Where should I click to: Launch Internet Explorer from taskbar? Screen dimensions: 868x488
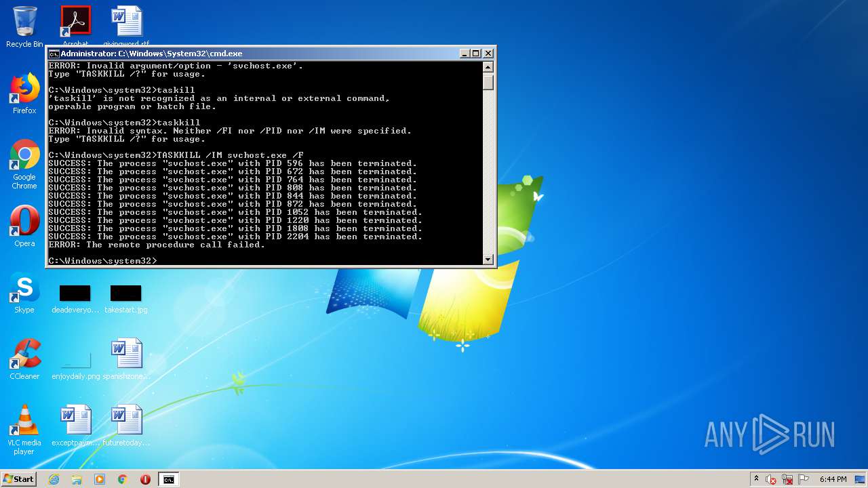(x=54, y=479)
